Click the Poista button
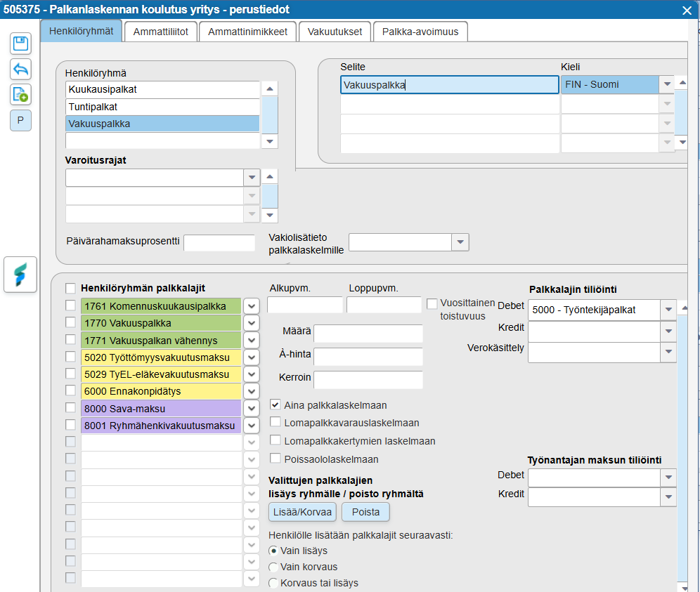This screenshot has width=700, height=592. (x=365, y=512)
